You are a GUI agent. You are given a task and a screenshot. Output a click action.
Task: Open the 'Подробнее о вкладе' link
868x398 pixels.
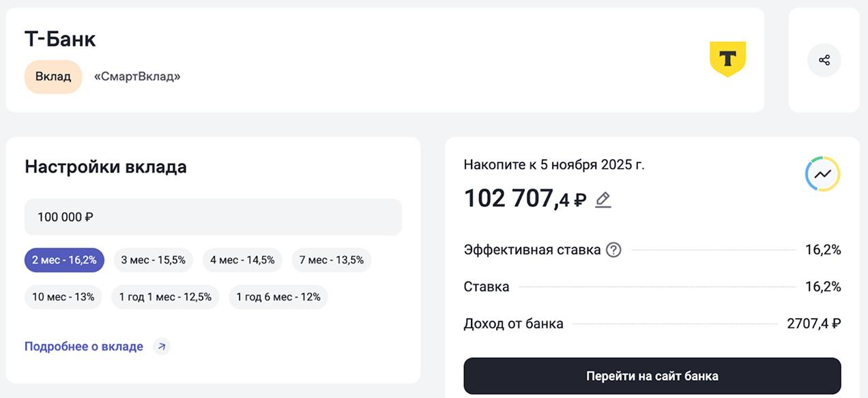[84, 346]
